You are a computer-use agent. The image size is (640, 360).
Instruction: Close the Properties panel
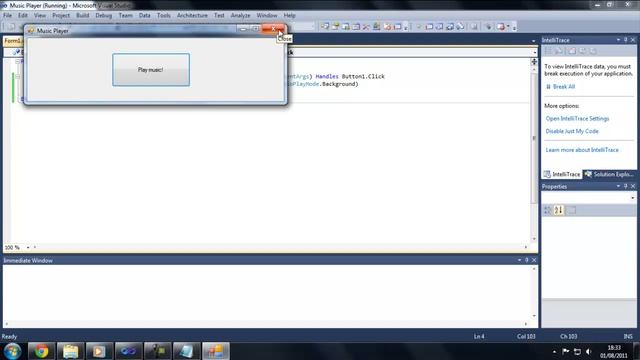(x=633, y=186)
